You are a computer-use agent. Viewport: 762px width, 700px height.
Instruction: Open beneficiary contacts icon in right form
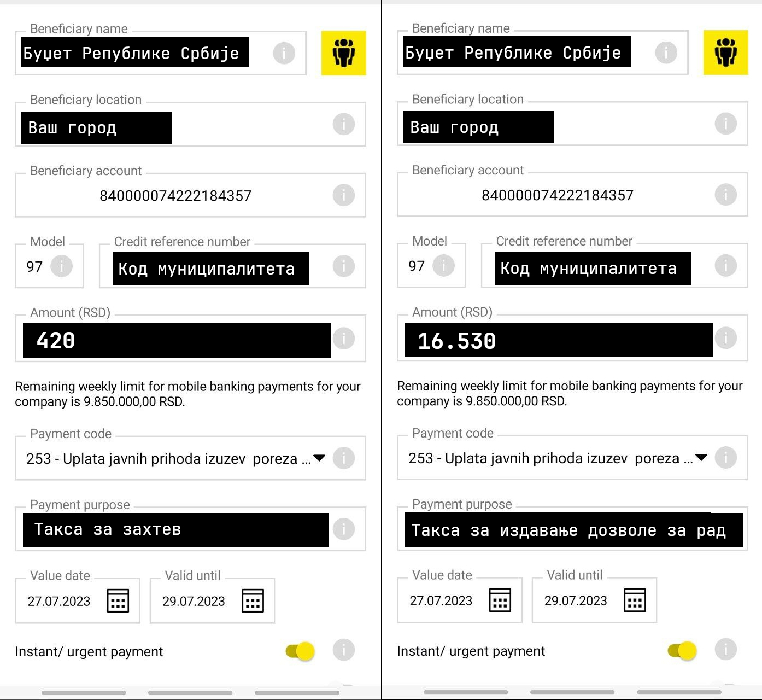click(x=725, y=52)
